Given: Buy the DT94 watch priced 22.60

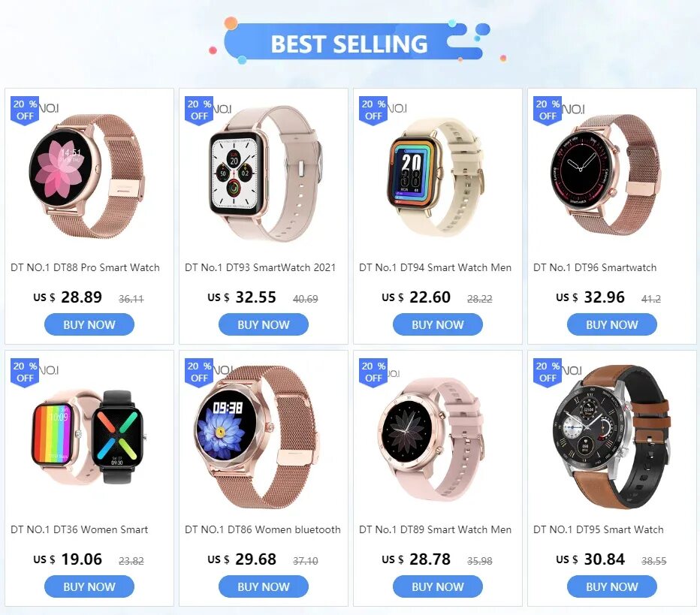Looking at the screenshot, I should click(437, 324).
